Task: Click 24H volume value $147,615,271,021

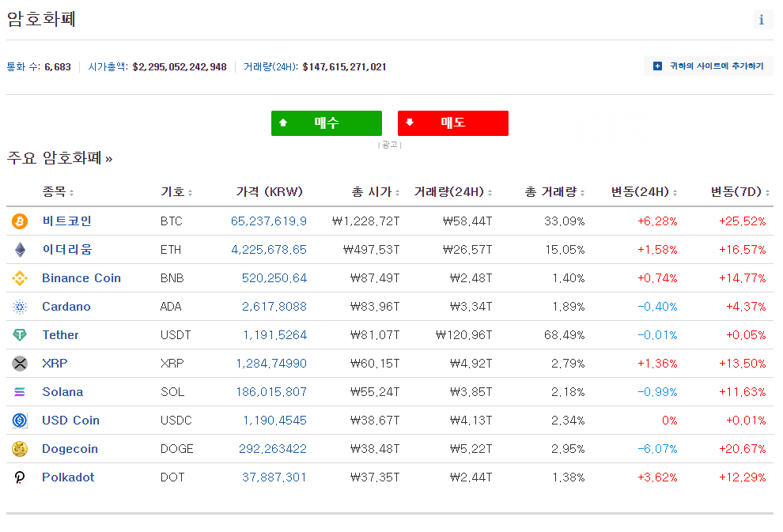Action: click(x=344, y=67)
